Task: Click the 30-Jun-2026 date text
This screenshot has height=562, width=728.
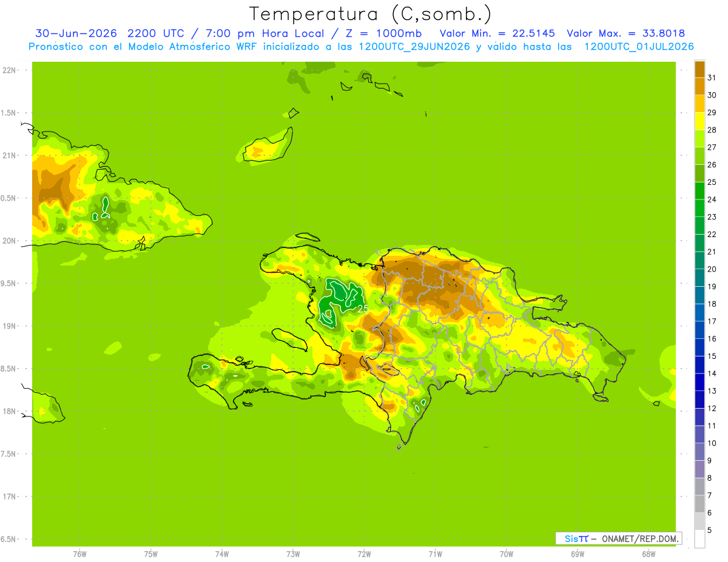Action: tap(73, 33)
